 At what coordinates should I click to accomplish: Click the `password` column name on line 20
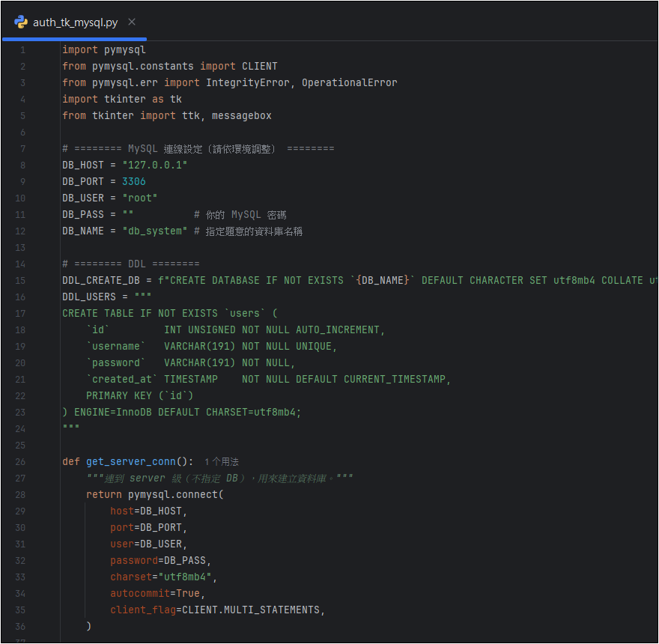116,362
